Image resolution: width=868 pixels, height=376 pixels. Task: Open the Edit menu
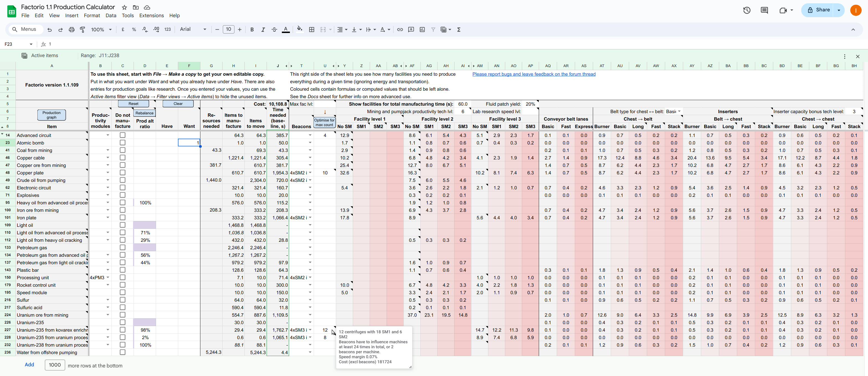(x=39, y=16)
